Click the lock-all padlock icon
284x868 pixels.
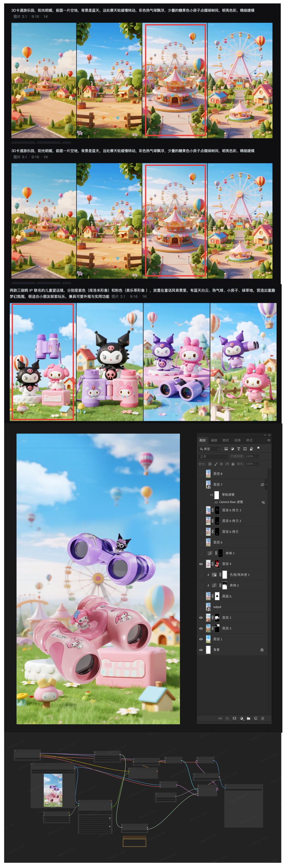233,464
